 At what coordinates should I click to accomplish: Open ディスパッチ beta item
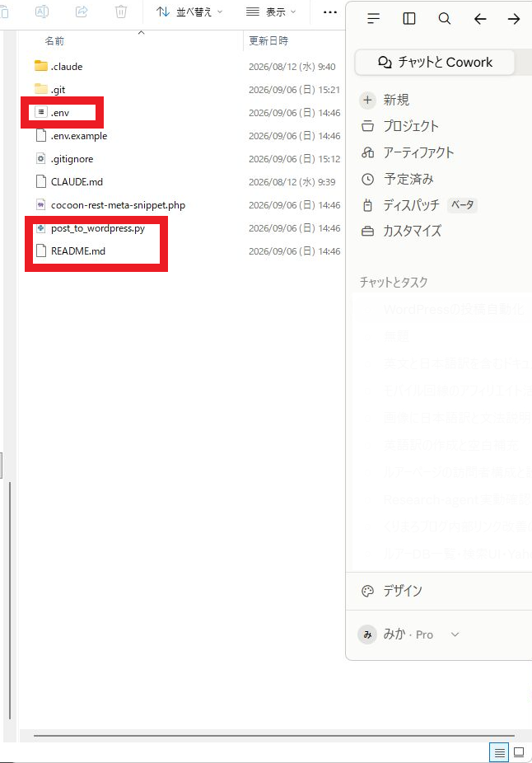(x=419, y=205)
